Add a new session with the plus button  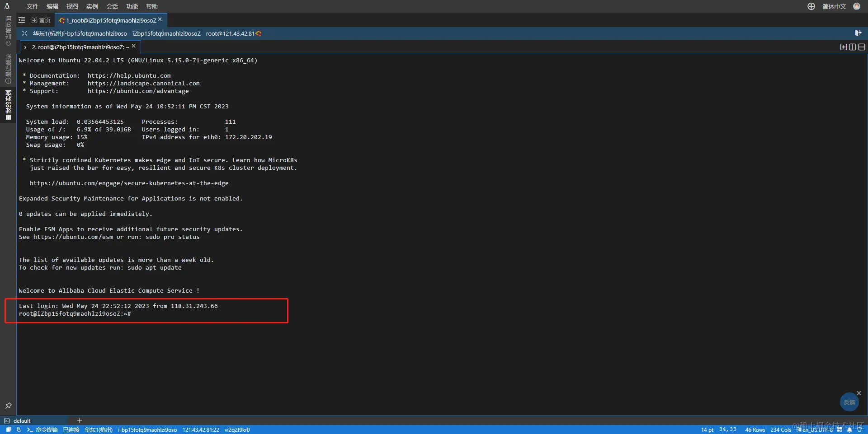80,420
